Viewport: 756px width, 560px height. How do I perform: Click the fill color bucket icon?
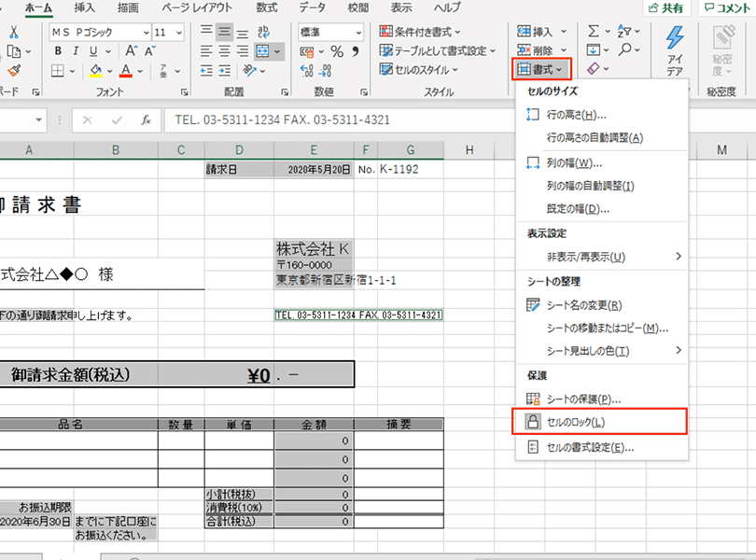pos(96,71)
